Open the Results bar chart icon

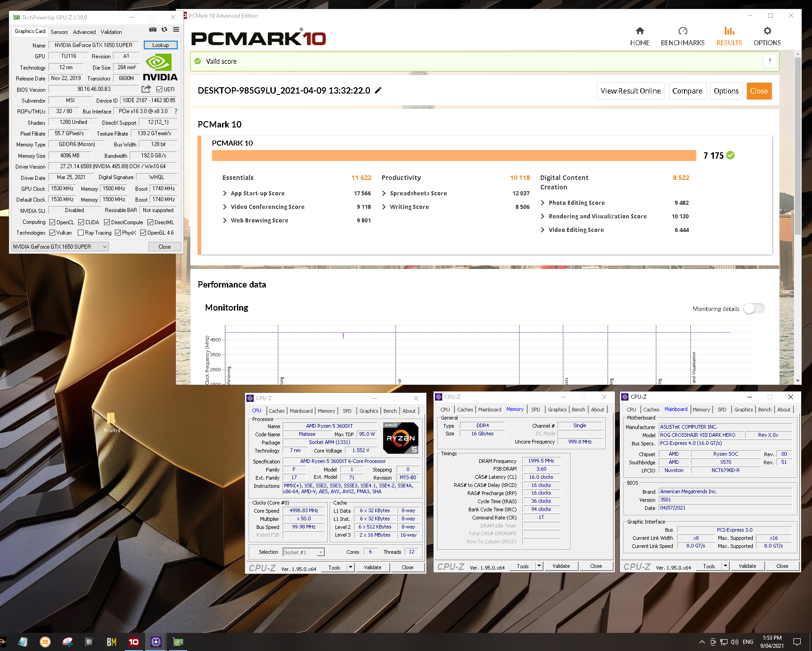click(x=729, y=31)
